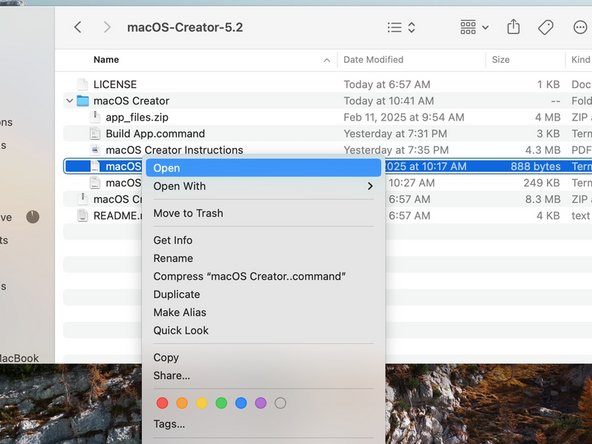The image size is (592, 444).
Task: Apply the red tag color
Action: 162,403
